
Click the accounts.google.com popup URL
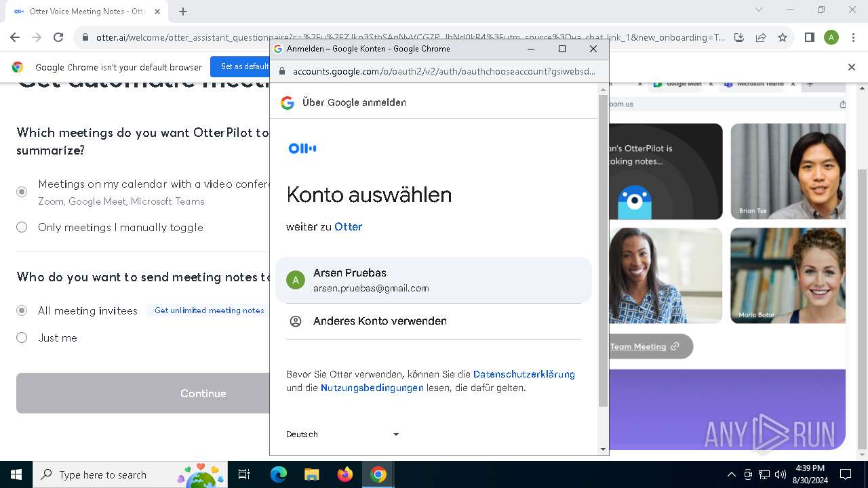tap(444, 71)
